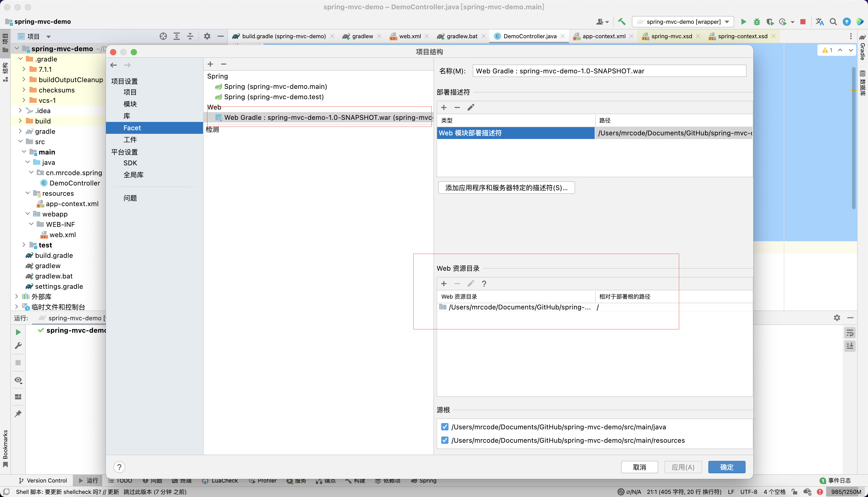Screen dimensions: 868x497
Task: Click the red Stop icon in toolbar
Action: [x=803, y=22]
